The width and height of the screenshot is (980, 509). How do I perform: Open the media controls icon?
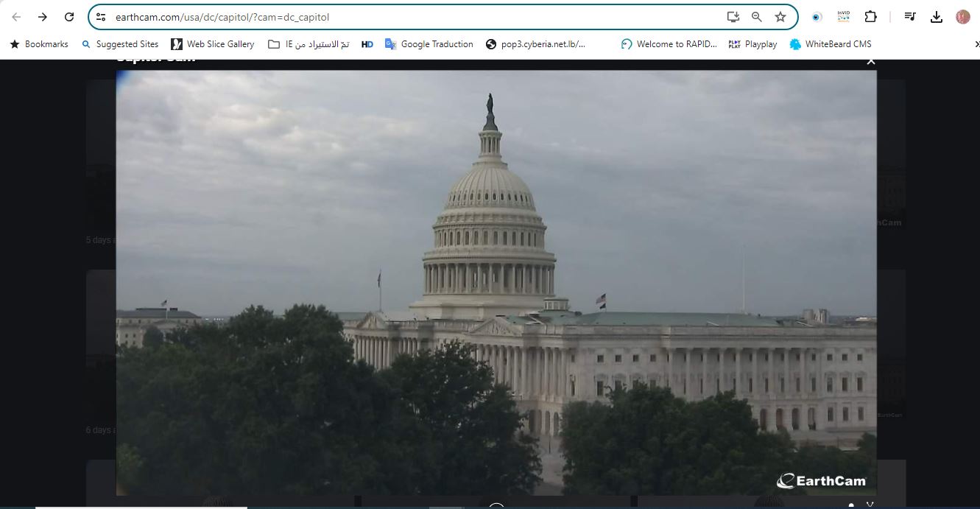coord(910,17)
